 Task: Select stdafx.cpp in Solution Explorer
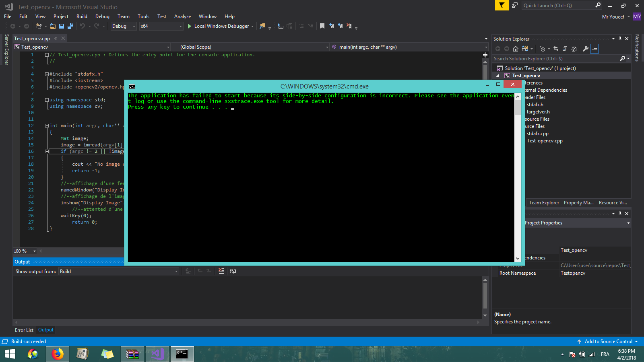pos(537,134)
